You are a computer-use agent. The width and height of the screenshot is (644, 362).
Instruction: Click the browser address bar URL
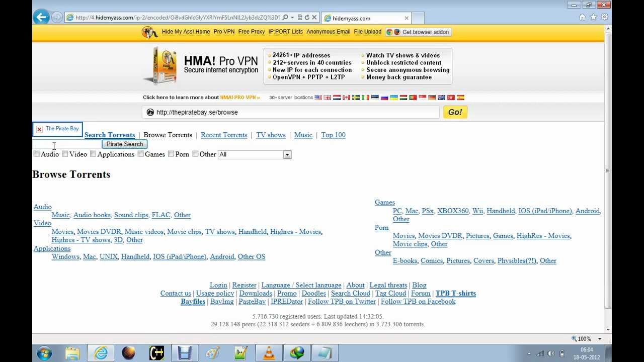(x=177, y=18)
